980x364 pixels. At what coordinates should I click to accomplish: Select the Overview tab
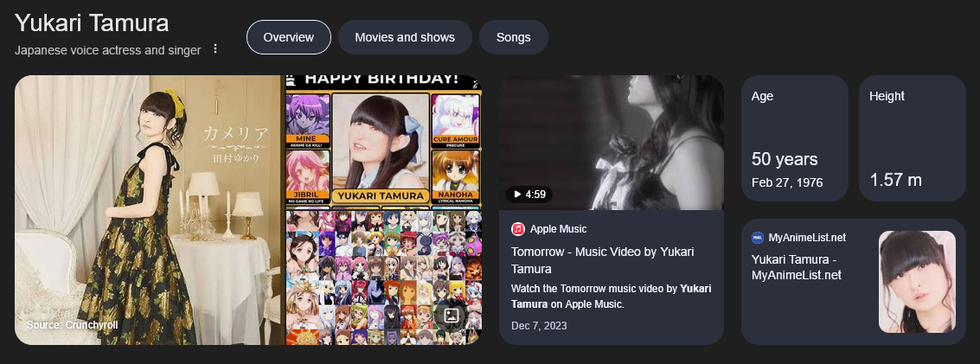click(289, 37)
